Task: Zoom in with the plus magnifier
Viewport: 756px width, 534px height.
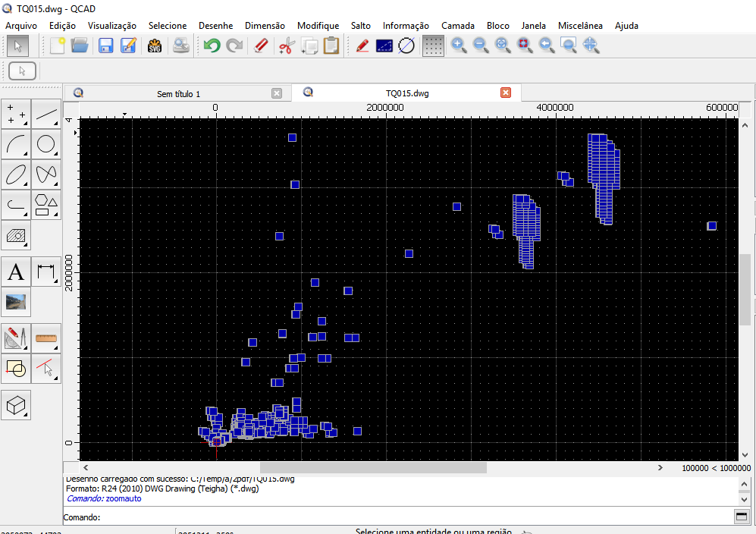Action: tap(459, 46)
